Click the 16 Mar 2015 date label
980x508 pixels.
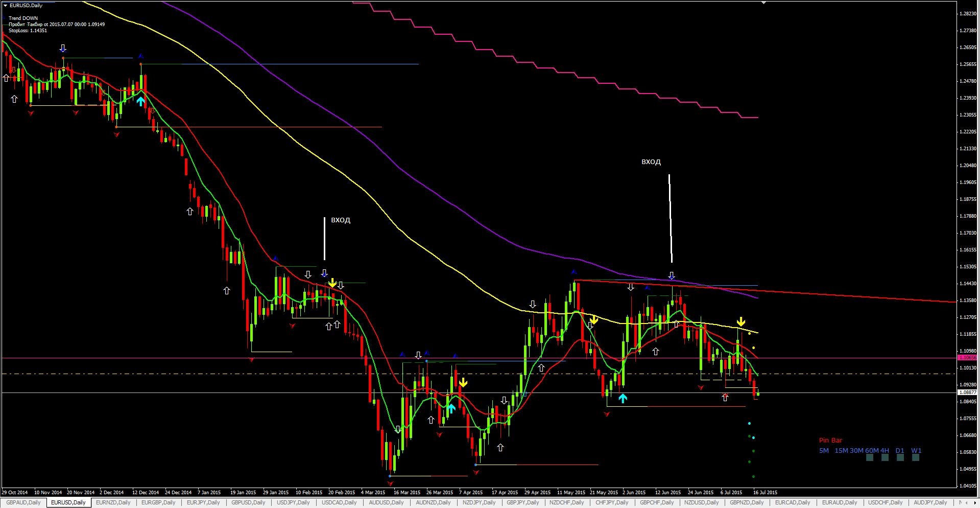[x=407, y=493]
